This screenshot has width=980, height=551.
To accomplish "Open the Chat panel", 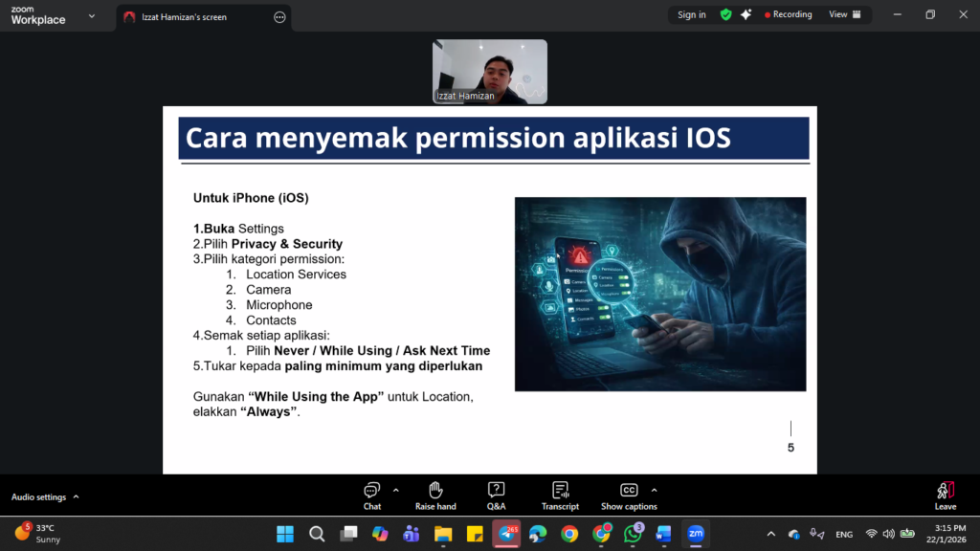I will point(372,495).
